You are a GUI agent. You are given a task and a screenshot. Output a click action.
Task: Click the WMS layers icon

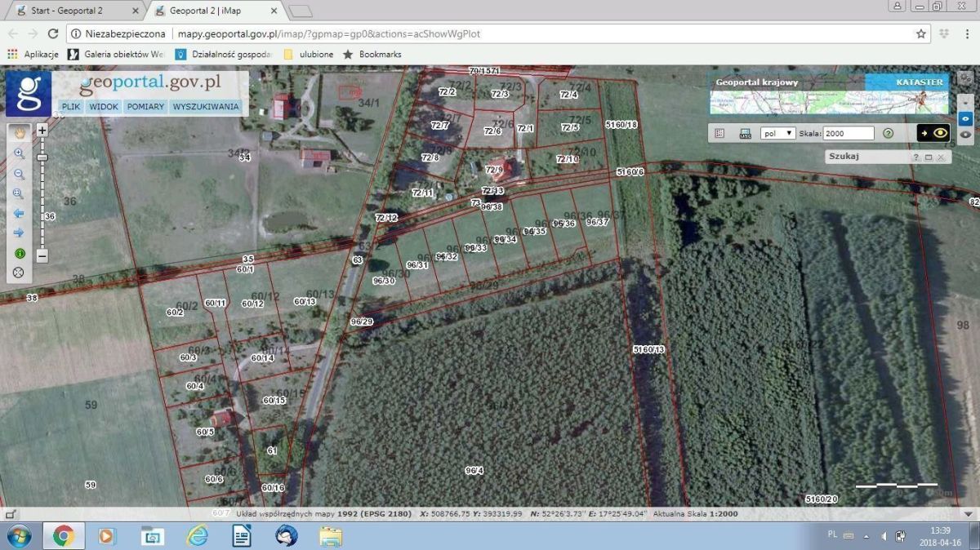point(745,133)
